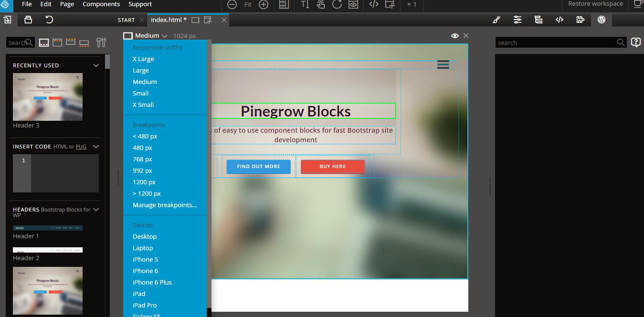Click the ×1 multiplier control
Screen dimensions: 644x317
(x=412, y=4)
